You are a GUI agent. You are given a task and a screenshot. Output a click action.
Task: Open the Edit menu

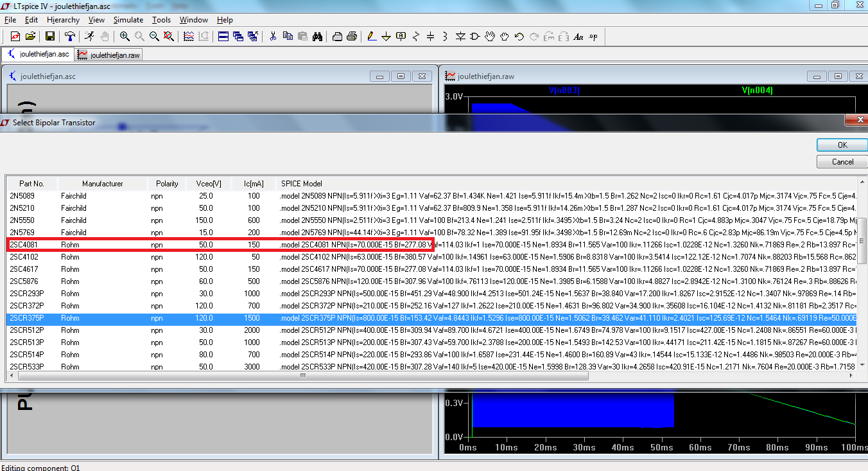pyautogui.click(x=31, y=20)
